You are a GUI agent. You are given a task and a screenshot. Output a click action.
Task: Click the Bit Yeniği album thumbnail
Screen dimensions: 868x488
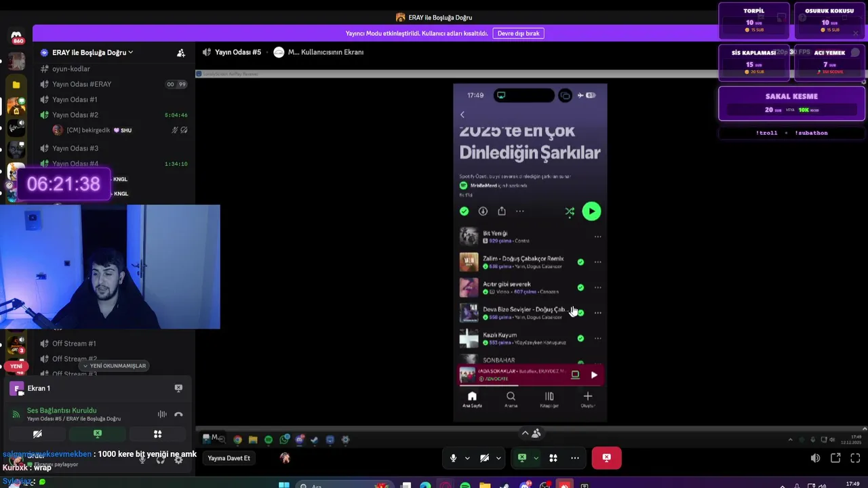(469, 237)
